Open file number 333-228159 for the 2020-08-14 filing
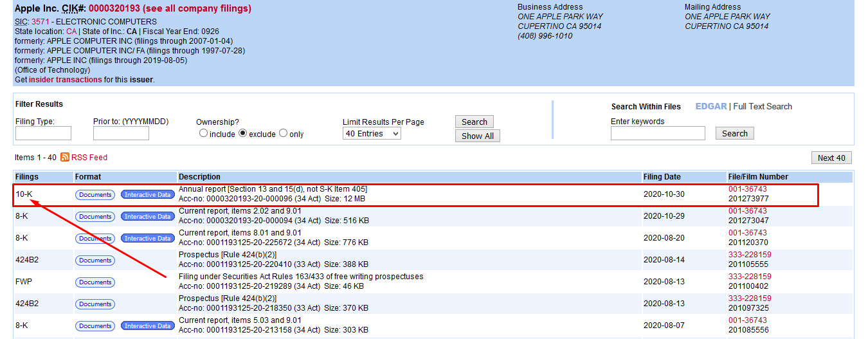868x339 pixels. pos(750,255)
